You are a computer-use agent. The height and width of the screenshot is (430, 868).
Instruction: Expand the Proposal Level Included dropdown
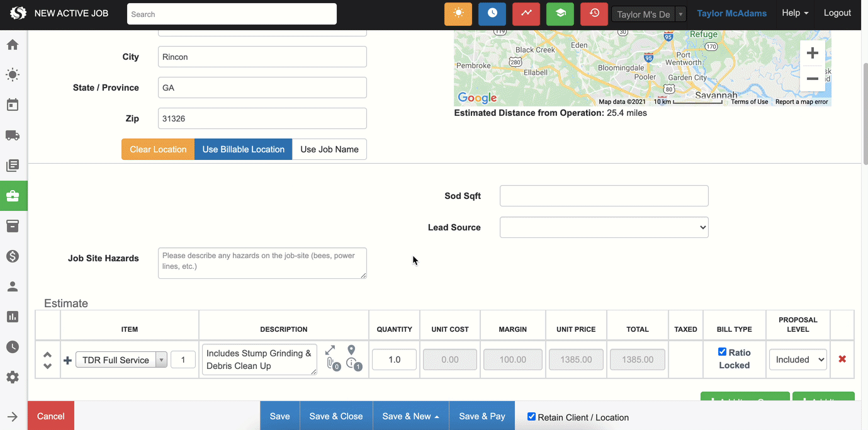click(x=798, y=359)
